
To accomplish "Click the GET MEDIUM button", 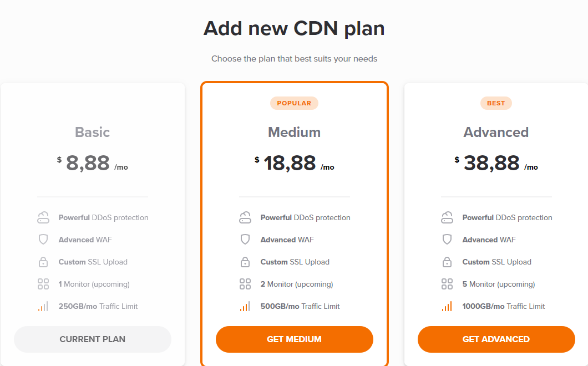I will click(295, 339).
